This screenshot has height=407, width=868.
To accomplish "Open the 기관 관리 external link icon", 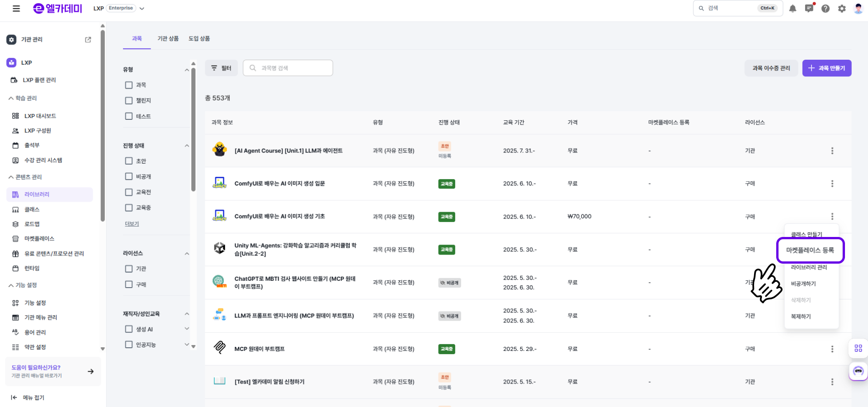I will point(88,40).
